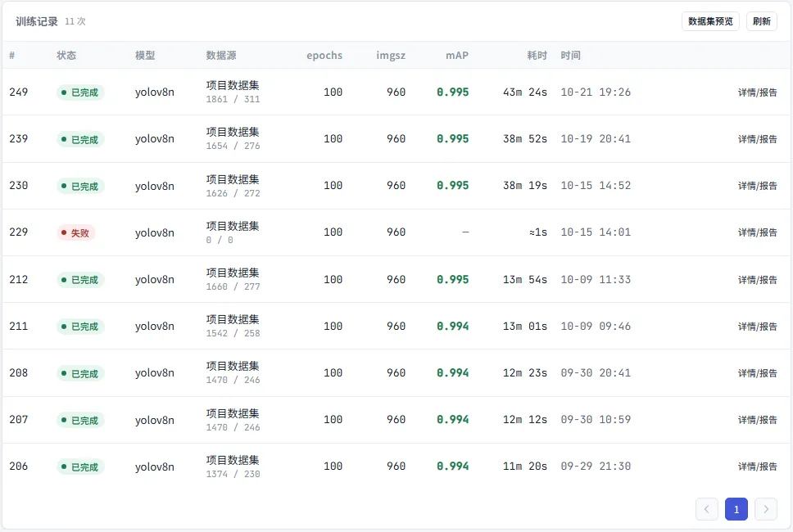
Task: Open 详情/报告 for run 249
Action: [x=757, y=92]
